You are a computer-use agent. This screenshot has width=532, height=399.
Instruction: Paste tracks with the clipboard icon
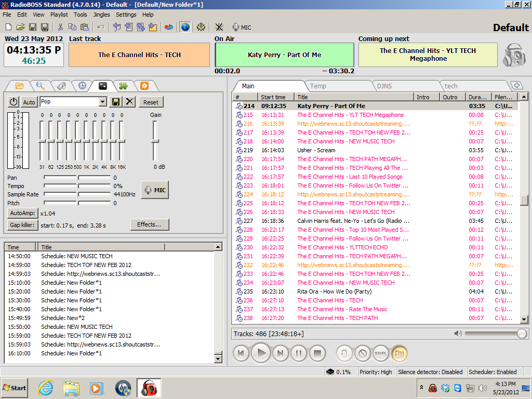click(x=85, y=27)
